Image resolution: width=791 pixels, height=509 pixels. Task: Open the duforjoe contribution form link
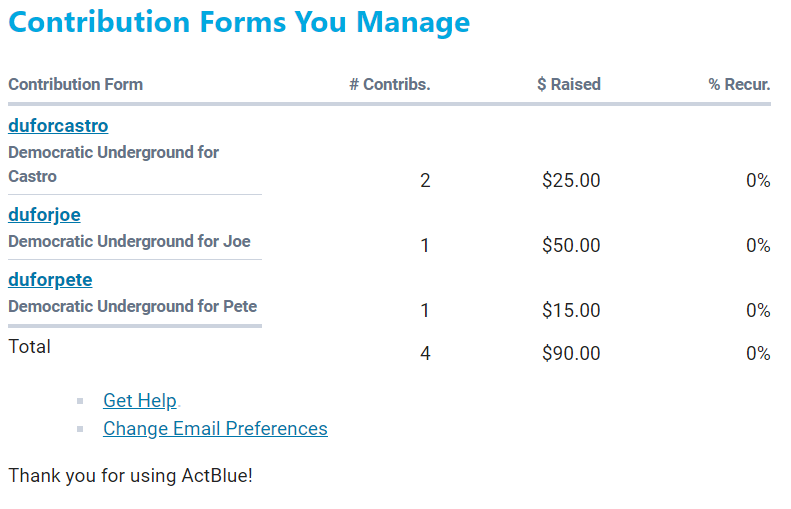44,215
